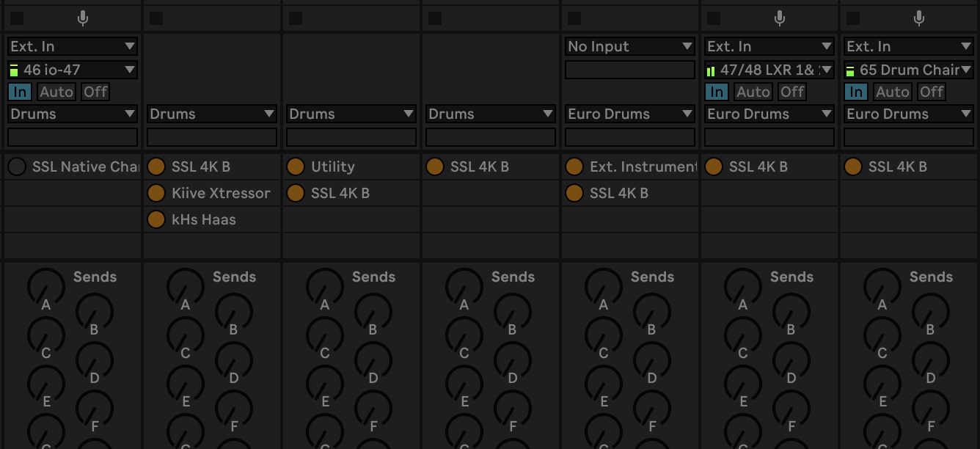
Task: Click Send A knob on 46 io-47 track
Action: [45, 287]
